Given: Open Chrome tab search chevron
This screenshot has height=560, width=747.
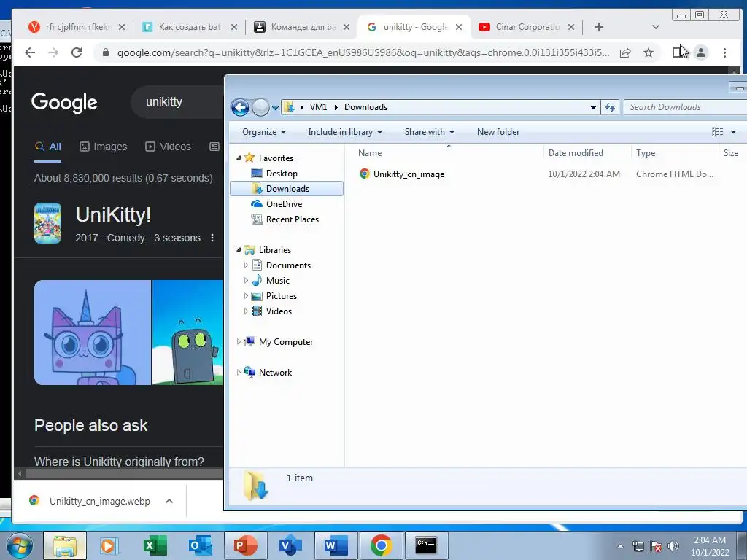Looking at the screenshot, I should coord(656,27).
